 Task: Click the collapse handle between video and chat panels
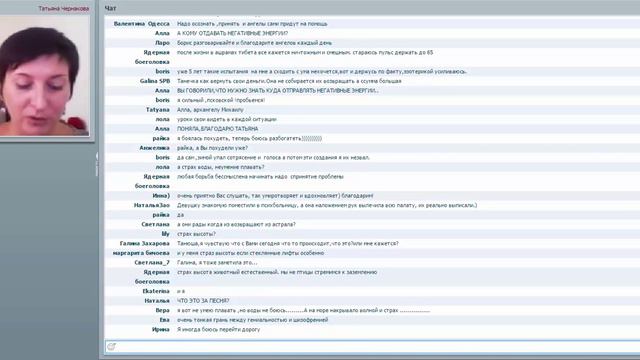point(97,164)
